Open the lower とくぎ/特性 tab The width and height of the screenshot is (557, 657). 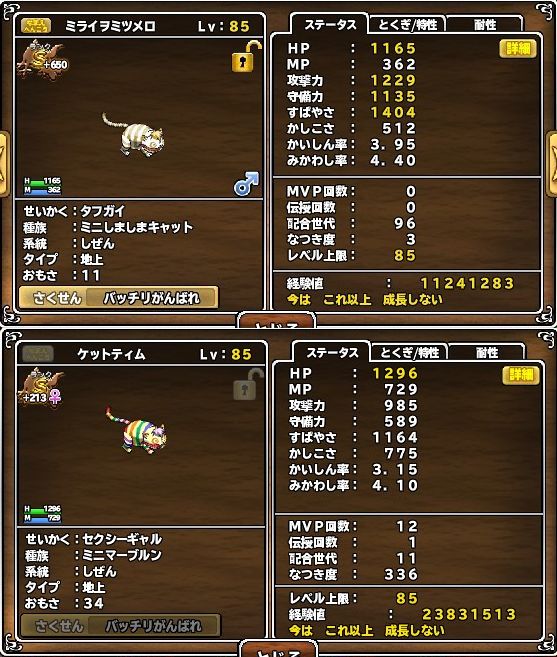(409, 353)
